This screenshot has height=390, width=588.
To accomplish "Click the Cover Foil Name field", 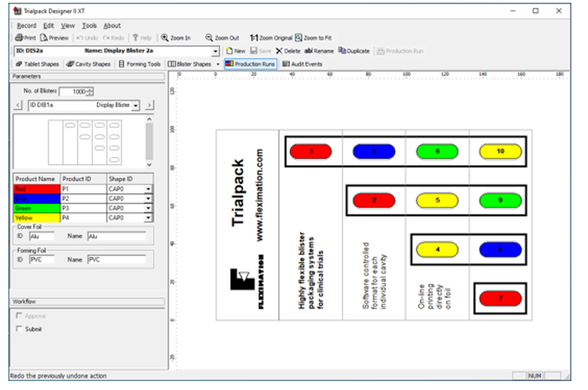I will coord(116,236).
